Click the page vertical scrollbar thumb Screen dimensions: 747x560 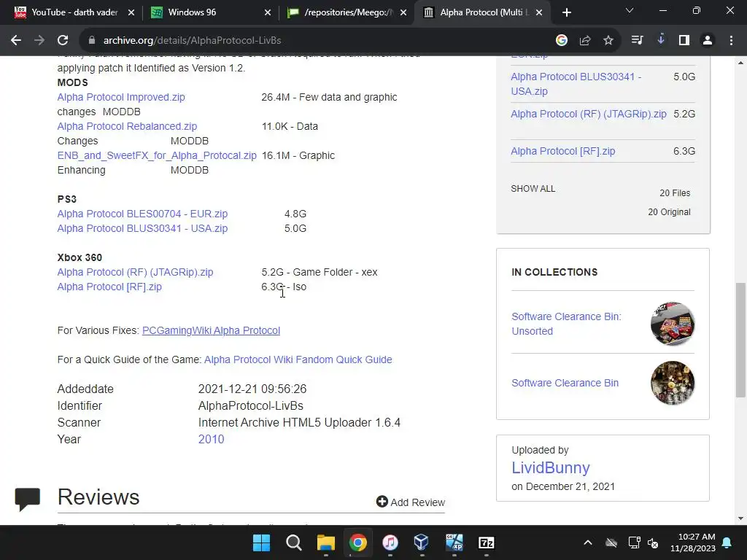pyautogui.click(x=740, y=340)
